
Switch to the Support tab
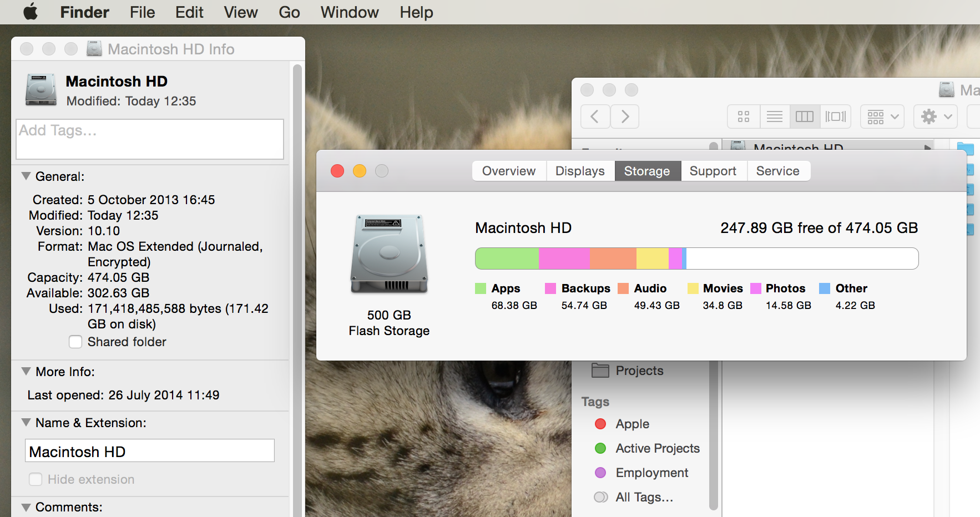pyautogui.click(x=713, y=171)
